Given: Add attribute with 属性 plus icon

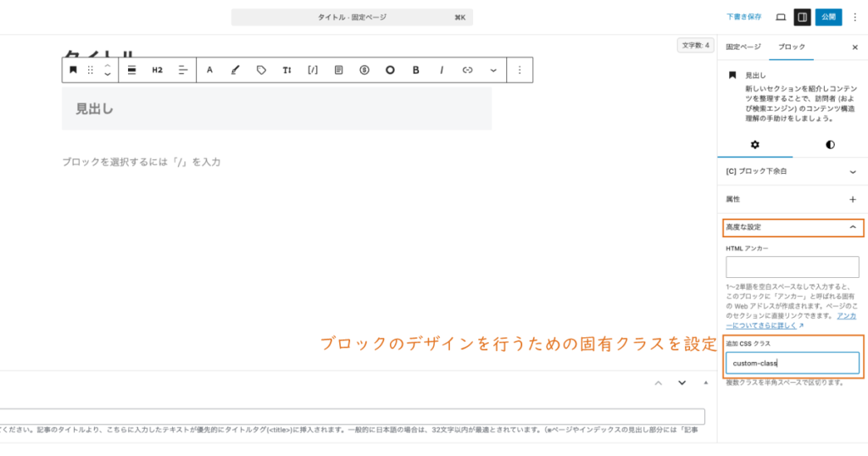Looking at the screenshot, I should tap(853, 199).
